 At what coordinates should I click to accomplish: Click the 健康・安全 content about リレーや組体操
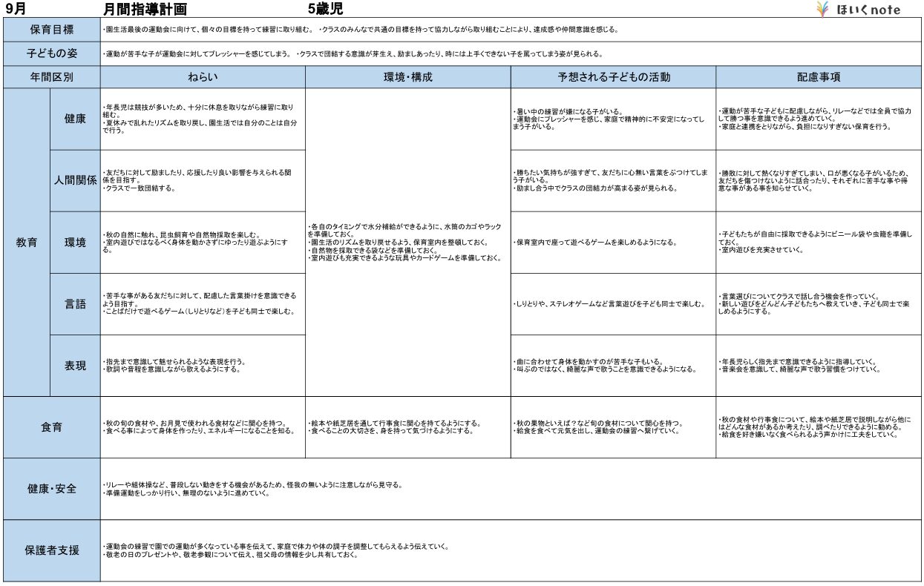click(511, 489)
